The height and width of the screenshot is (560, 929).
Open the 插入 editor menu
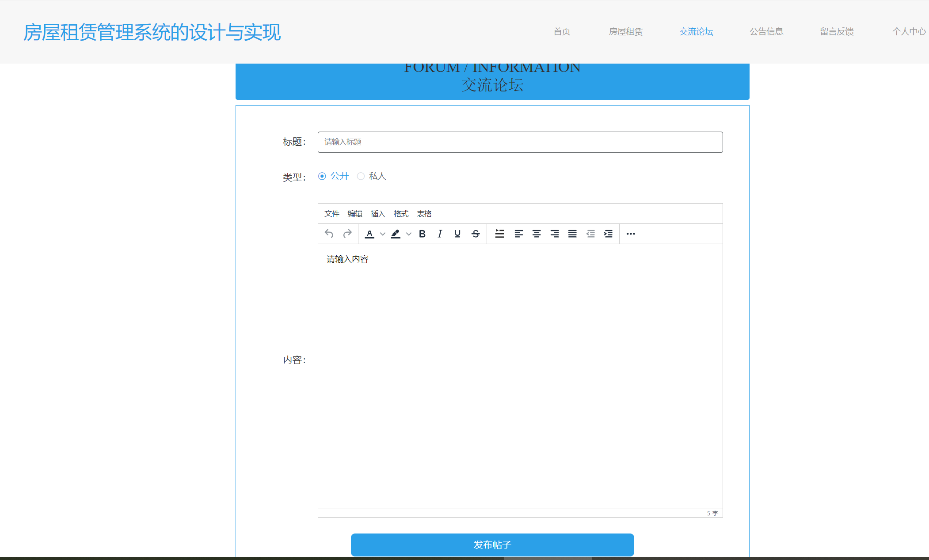click(x=378, y=214)
